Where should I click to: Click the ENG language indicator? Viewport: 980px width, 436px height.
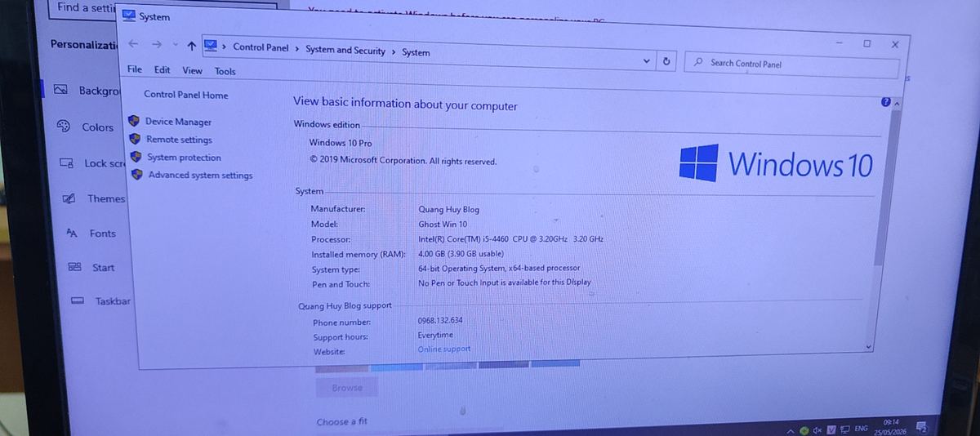(x=861, y=429)
